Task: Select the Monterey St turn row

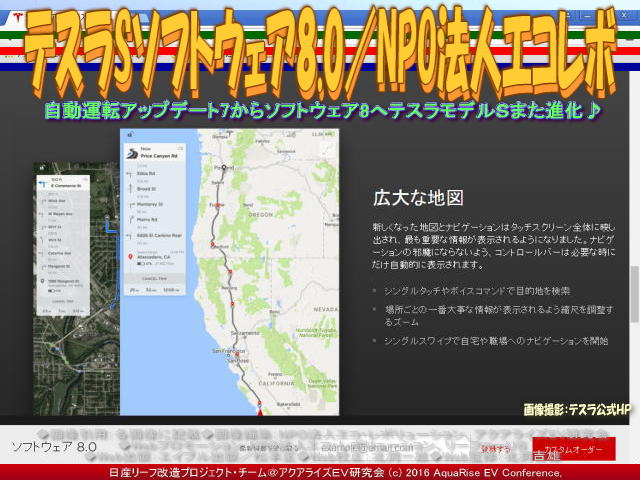Action: (x=155, y=204)
